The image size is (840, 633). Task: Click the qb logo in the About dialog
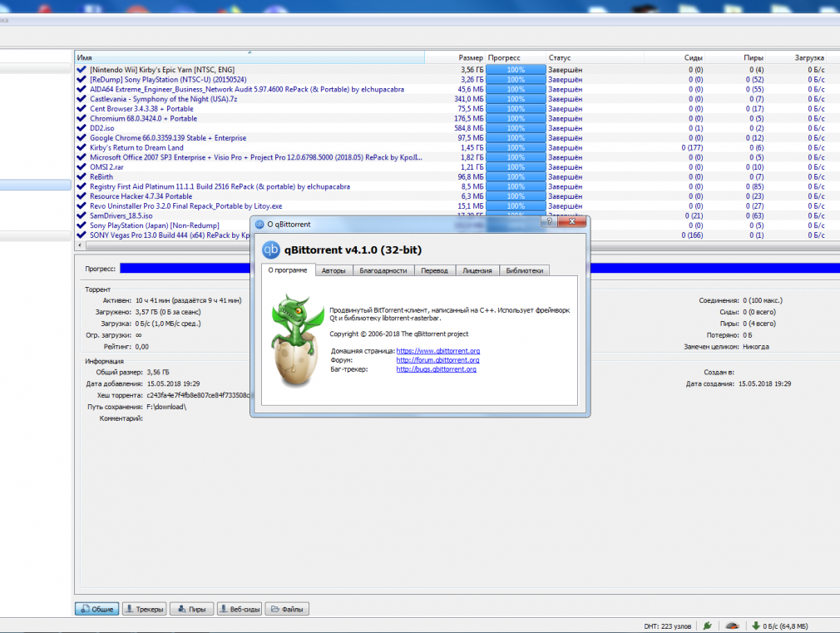(x=270, y=250)
